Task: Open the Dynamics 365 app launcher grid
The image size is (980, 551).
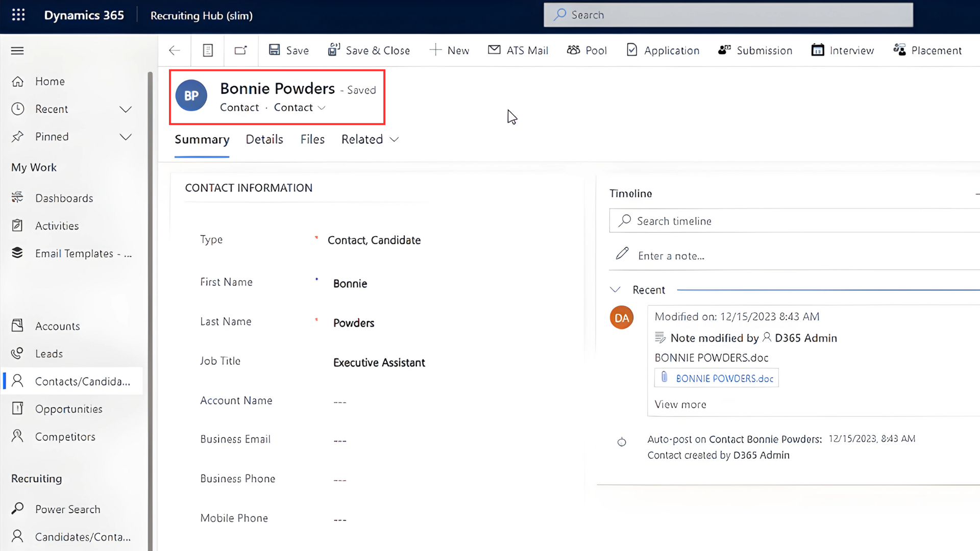Action: tap(18, 15)
